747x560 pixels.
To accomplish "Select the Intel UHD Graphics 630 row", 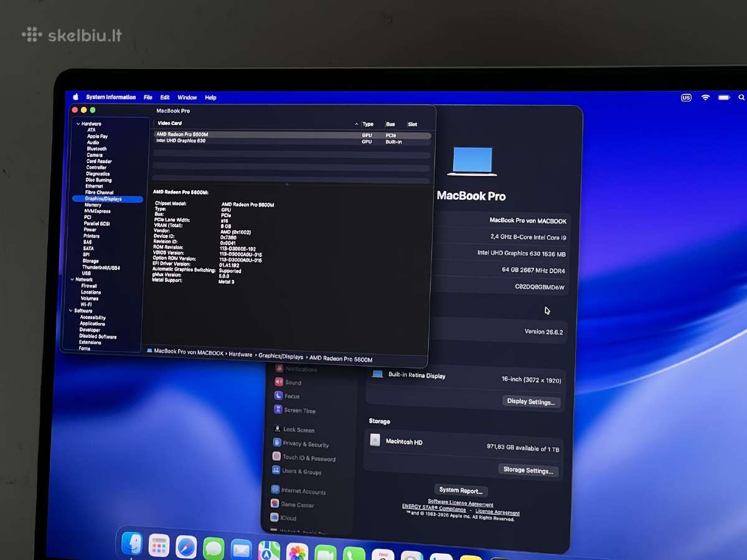I will click(x=292, y=141).
